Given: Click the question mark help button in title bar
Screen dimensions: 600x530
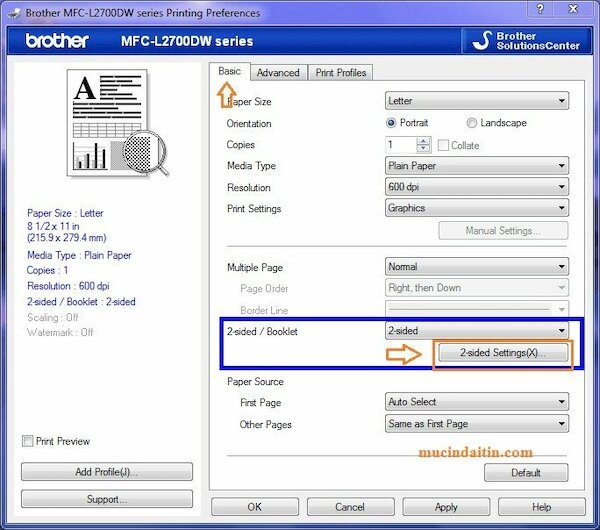Looking at the screenshot, I should (x=540, y=8).
